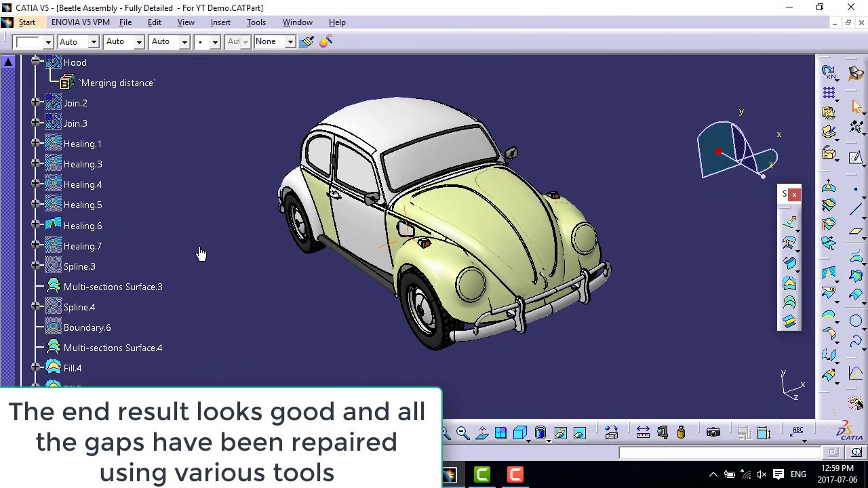Open the File menu
Viewport: 868px width, 488px height.
tap(125, 22)
